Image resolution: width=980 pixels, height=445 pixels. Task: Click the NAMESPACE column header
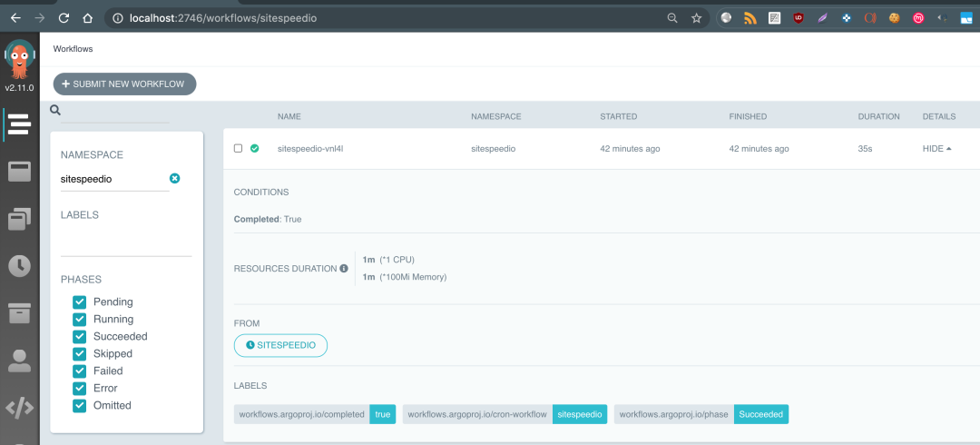496,116
